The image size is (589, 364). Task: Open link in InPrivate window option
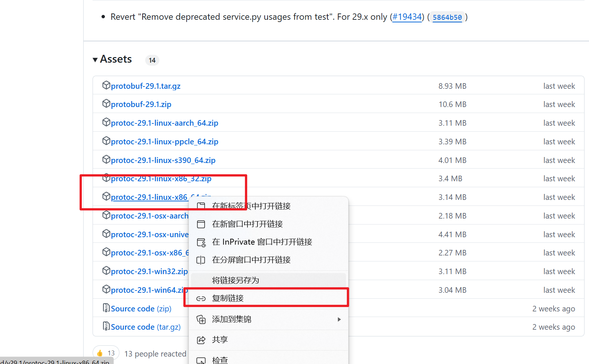[x=262, y=242]
